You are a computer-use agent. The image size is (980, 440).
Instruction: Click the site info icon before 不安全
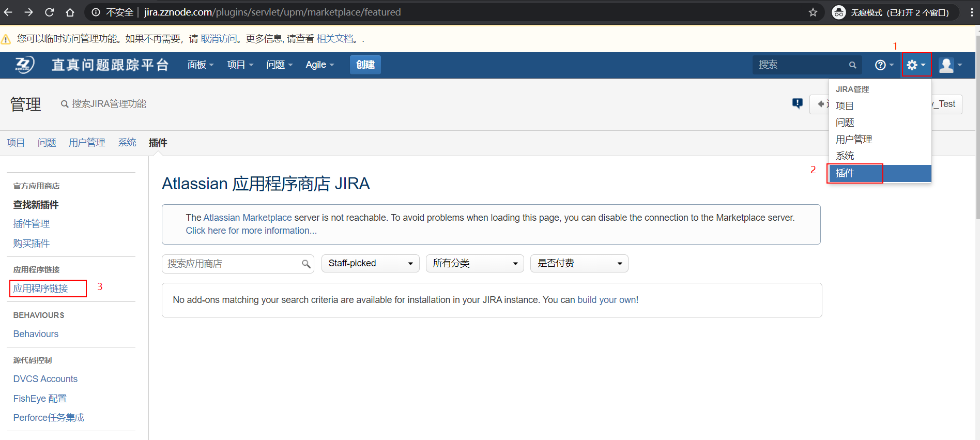tap(96, 12)
